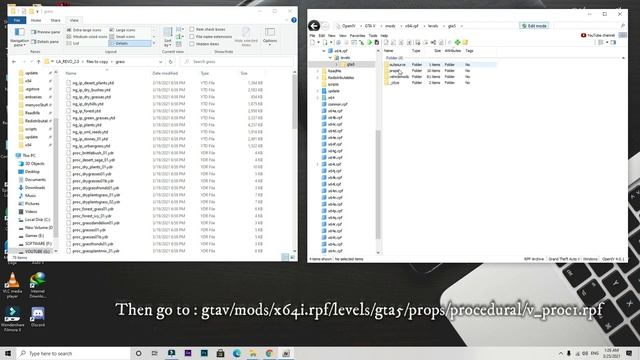Image resolution: width=640 pixels, height=360 pixels.
Task: Click the Windows Start button
Action: point(8,353)
